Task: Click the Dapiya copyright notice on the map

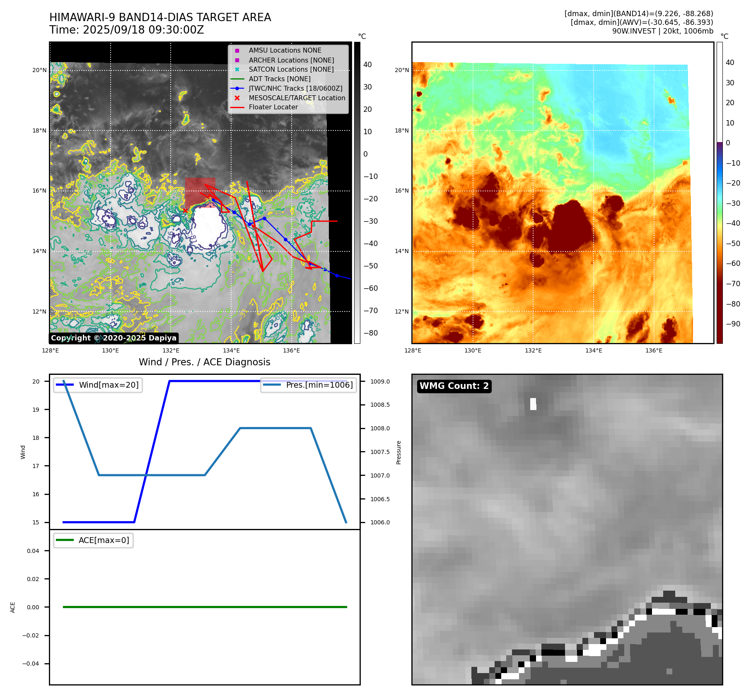Action: tap(114, 338)
